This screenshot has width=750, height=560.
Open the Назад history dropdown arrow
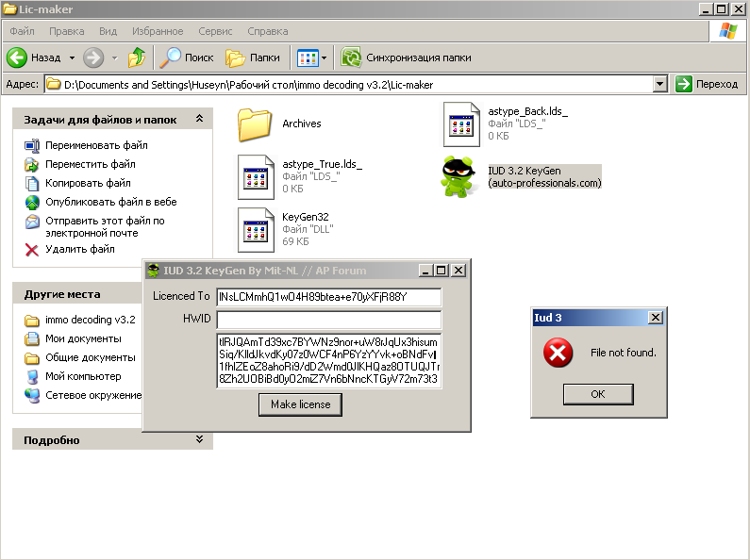coord(73,58)
